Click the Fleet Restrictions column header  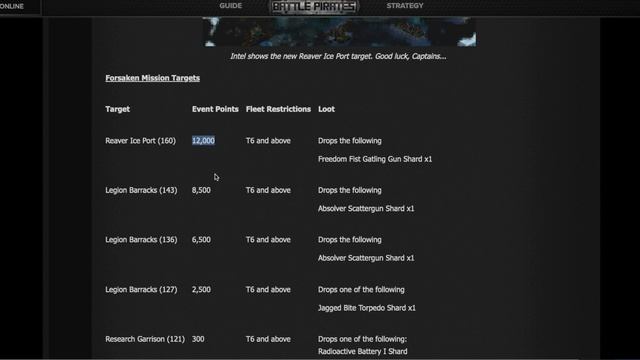pos(278,109)
